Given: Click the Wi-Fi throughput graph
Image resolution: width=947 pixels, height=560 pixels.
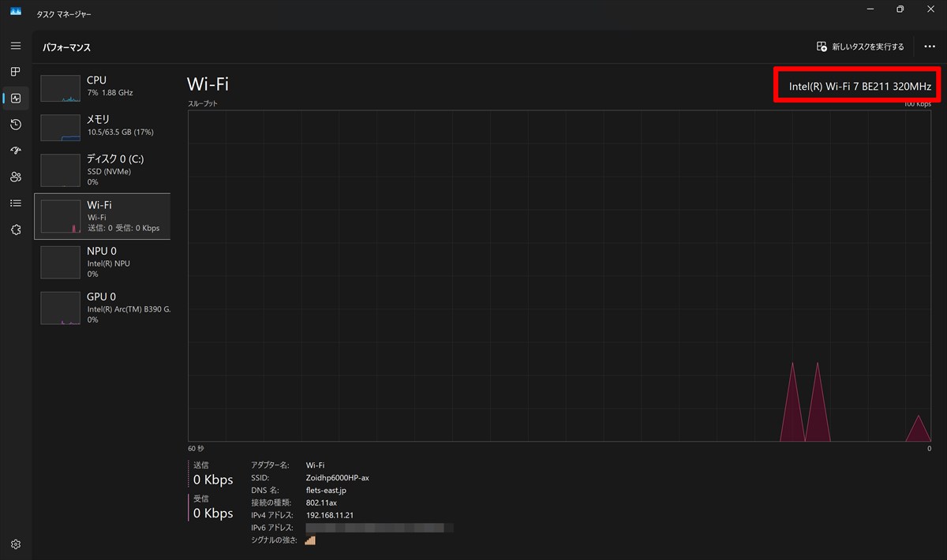Looking at the screenshot, I should pos(560,276).
